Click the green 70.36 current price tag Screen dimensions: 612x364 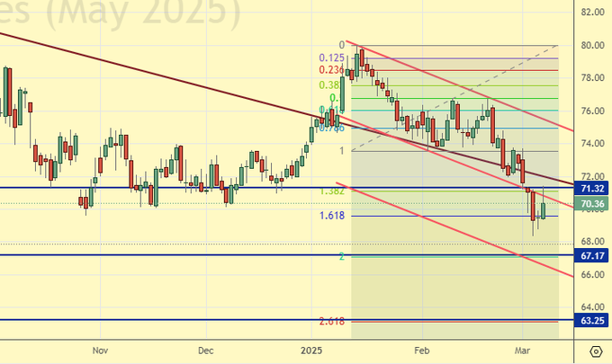[x=591, y=204]
